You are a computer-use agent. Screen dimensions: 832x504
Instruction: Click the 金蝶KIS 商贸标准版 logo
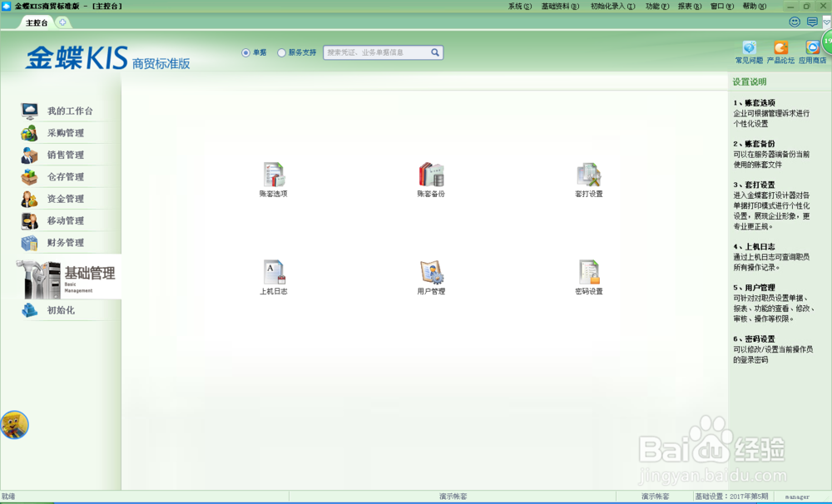107,58
